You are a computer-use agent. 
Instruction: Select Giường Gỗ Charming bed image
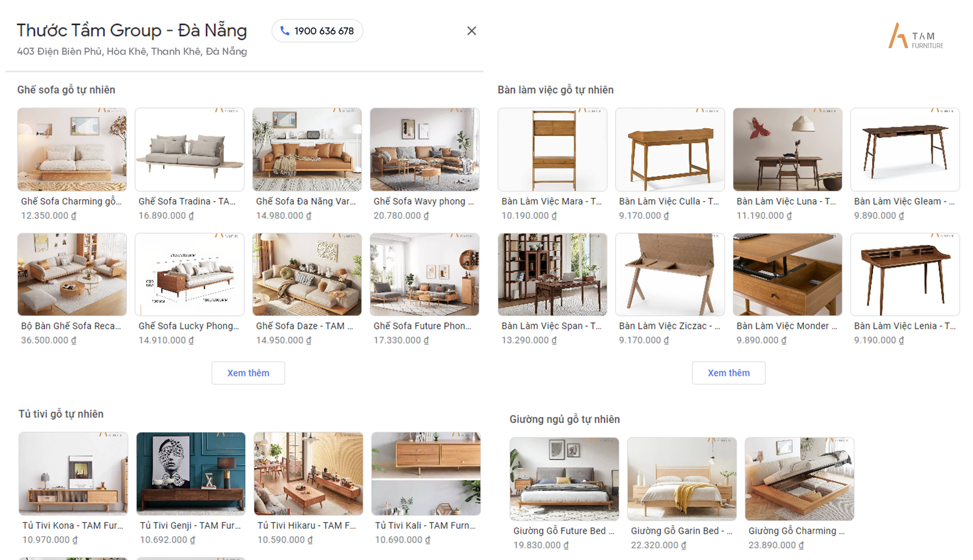click(x=799, y=479)
